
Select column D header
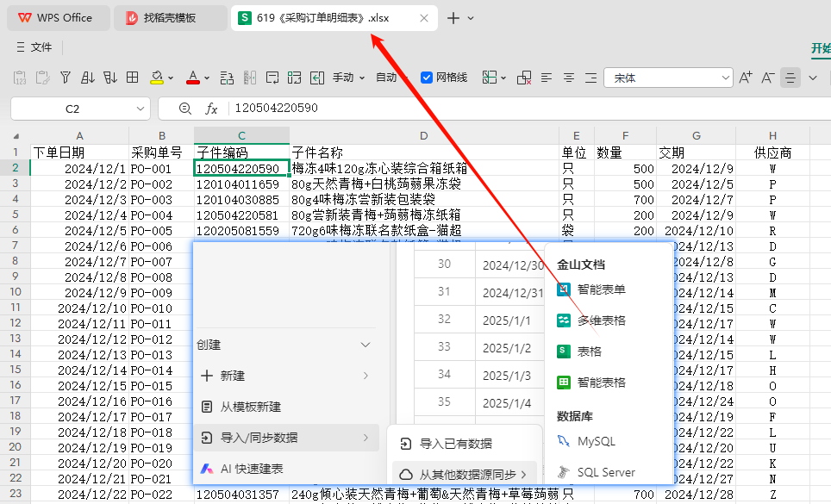[x=424, y=135]
